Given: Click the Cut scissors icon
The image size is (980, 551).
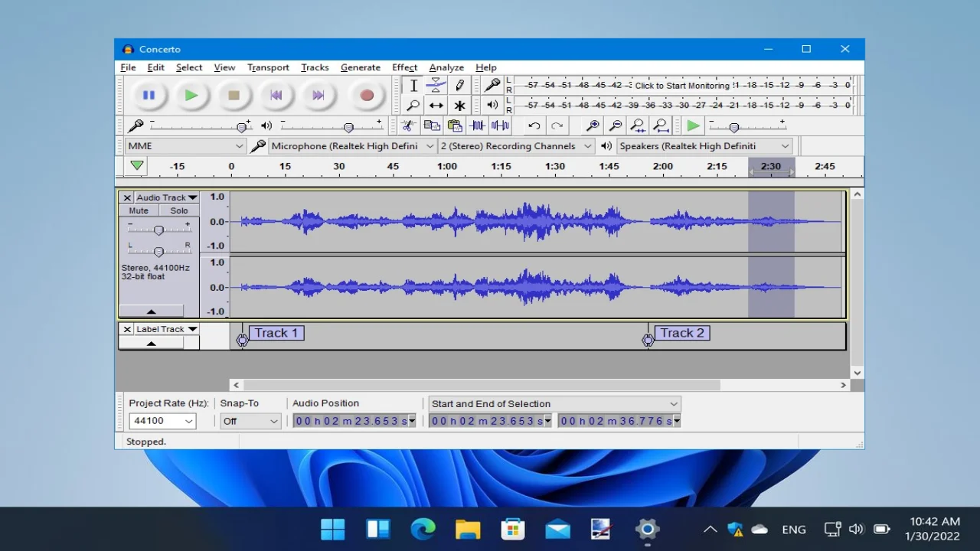Looking at the screenshot, I should (x=410, y=126).
